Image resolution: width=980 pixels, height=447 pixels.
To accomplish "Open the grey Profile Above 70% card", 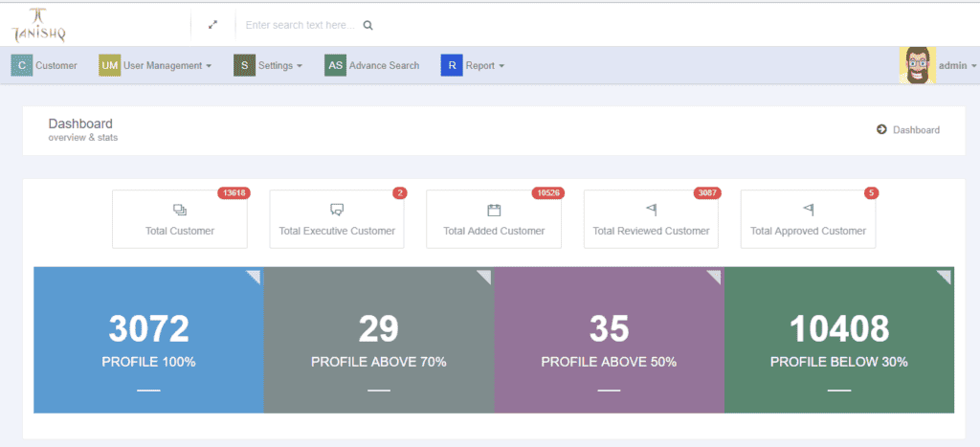I will pyautogui.click(x=379, y=340).
